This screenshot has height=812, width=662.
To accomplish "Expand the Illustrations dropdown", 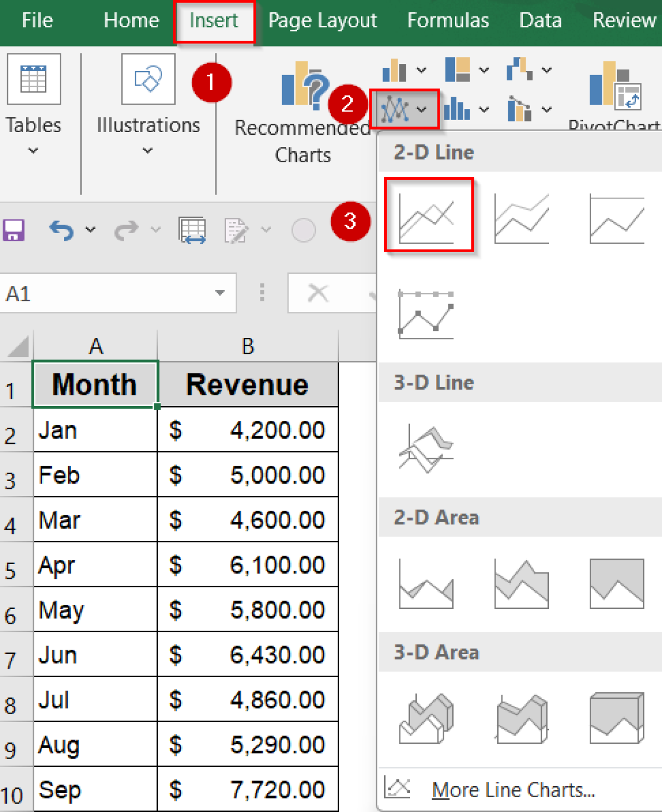I will pos(148,152).
